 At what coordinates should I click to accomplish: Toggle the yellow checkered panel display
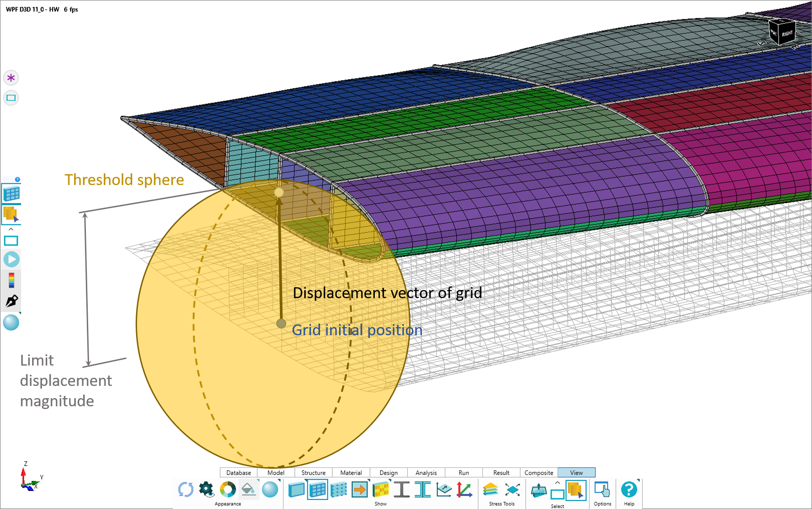click(x=381, y=490)
